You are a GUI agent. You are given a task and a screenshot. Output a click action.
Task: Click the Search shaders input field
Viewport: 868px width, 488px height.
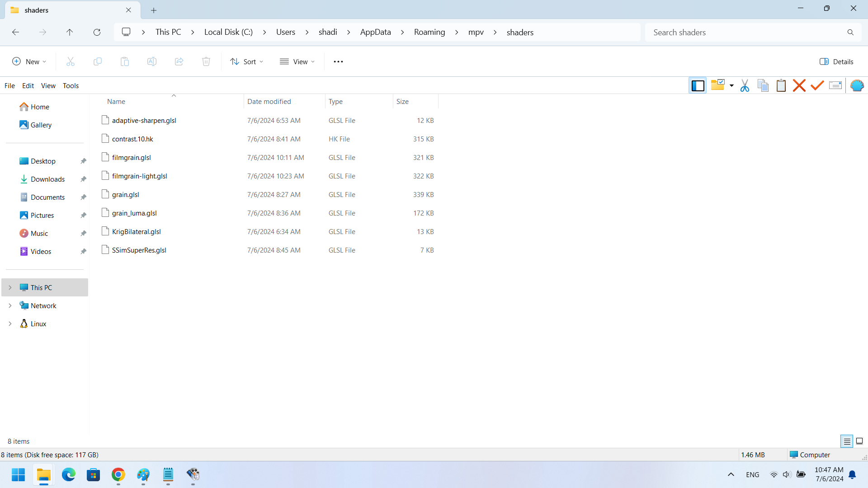746,32
